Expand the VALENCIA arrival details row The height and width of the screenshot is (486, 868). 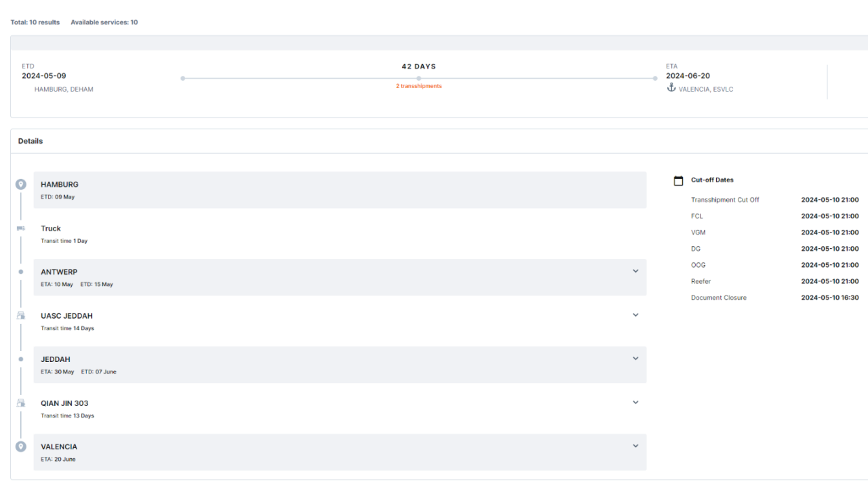[x=635, y=445]
